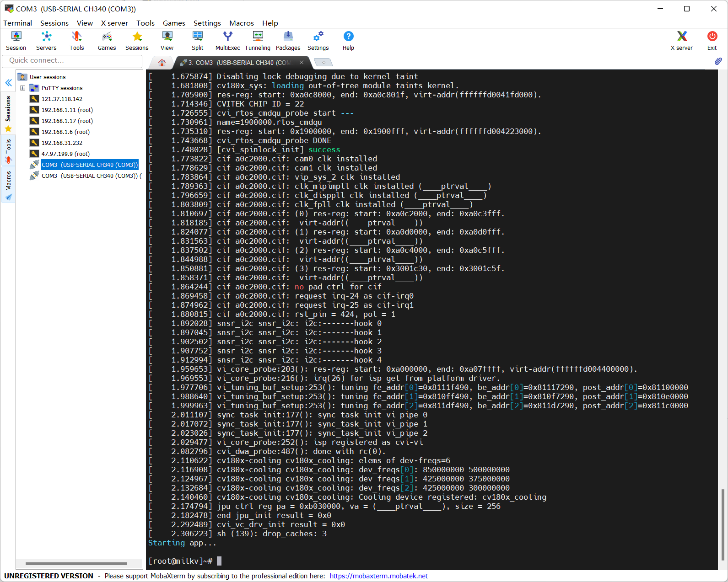Open the Terminal menu

[17, 23]
